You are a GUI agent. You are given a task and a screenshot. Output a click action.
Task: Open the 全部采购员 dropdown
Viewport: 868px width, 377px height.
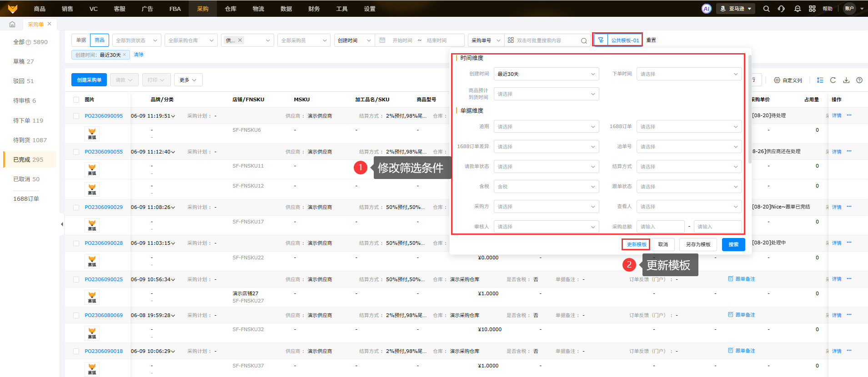point(304,40)
